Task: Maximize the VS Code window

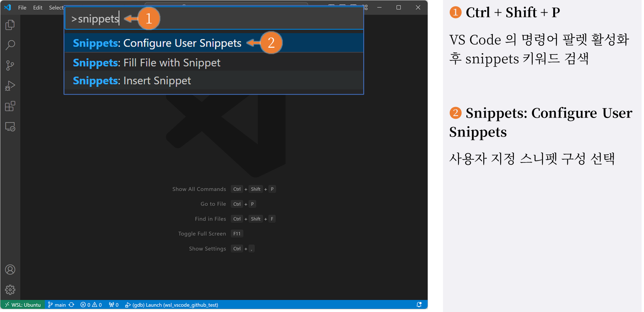Action: coord(399,7)
